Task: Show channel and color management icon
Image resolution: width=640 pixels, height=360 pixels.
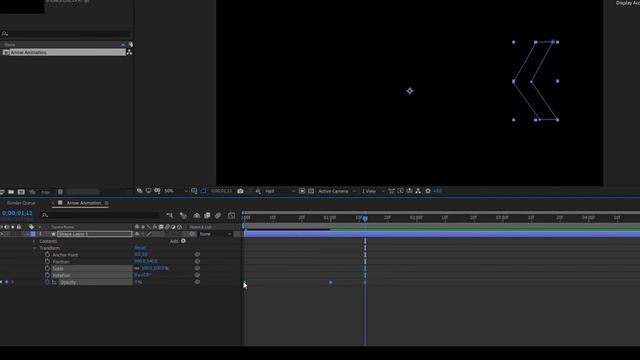Action: pos(258,191)
